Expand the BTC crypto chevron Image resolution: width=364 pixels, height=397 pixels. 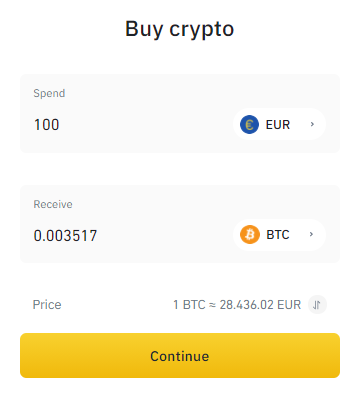311,234
